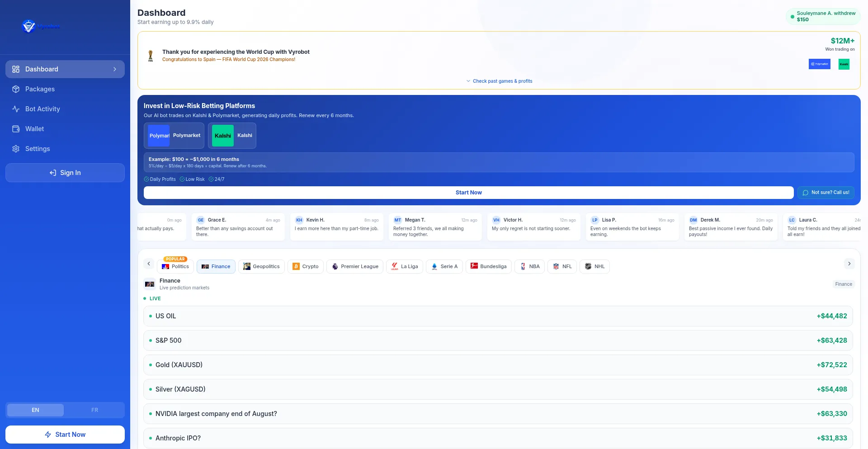
Task: Switch language to EN
Action: pyautogui.click(x=35, y=410)
